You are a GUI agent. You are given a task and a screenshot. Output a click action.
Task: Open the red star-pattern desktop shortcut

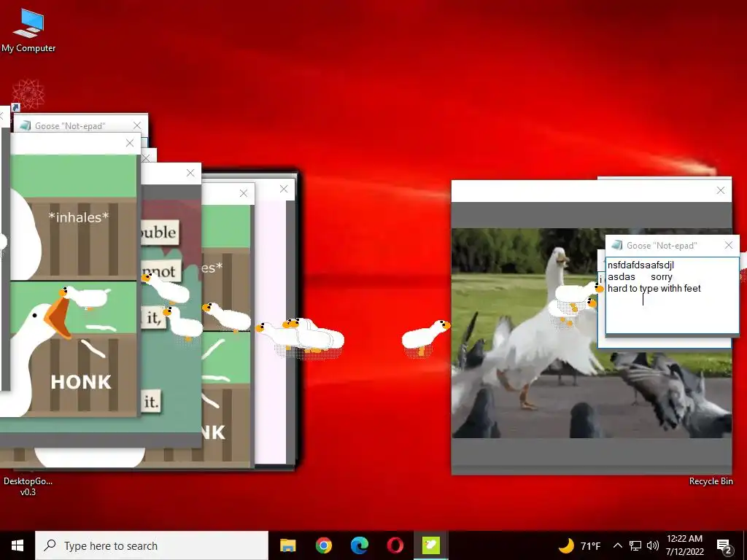28,94
